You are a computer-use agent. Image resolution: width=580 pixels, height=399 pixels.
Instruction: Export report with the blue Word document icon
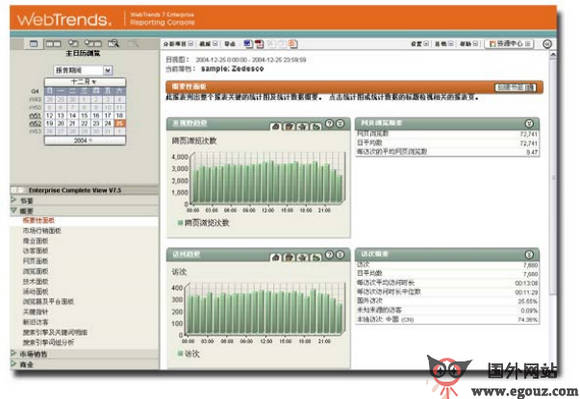point(248,44)
